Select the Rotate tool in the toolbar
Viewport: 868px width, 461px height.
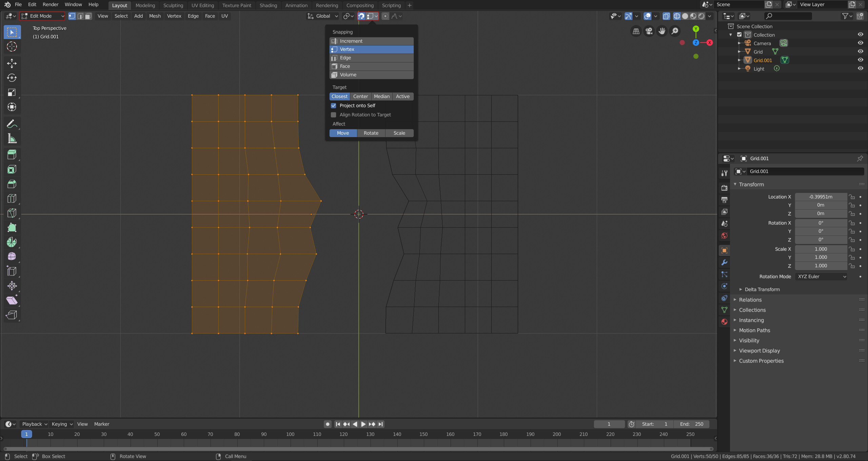coord(12,78)
